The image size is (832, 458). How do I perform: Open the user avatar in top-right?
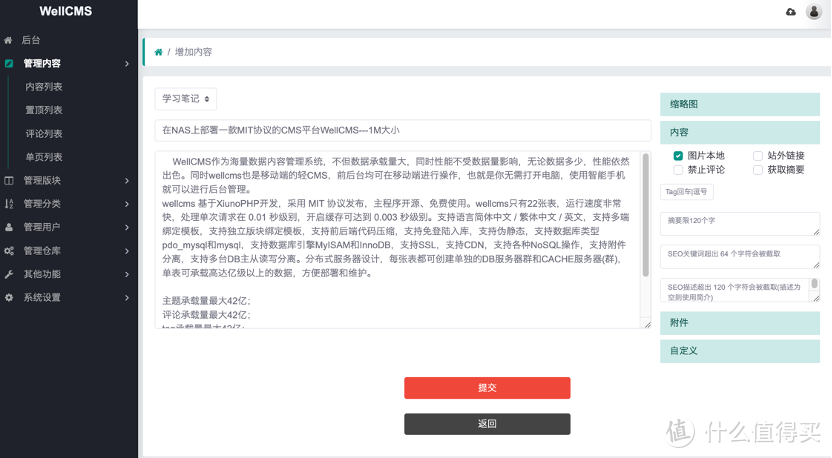(814, 11)
